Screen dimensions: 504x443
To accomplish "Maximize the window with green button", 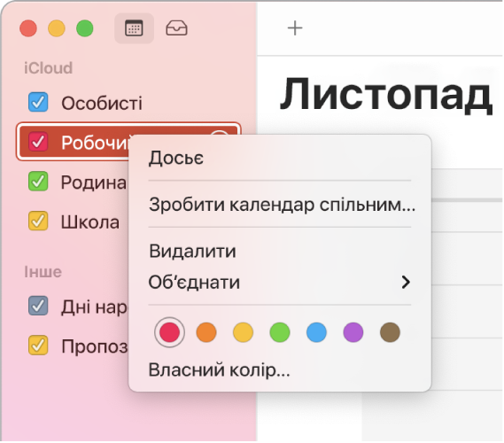I will click(x=85, y=28).
